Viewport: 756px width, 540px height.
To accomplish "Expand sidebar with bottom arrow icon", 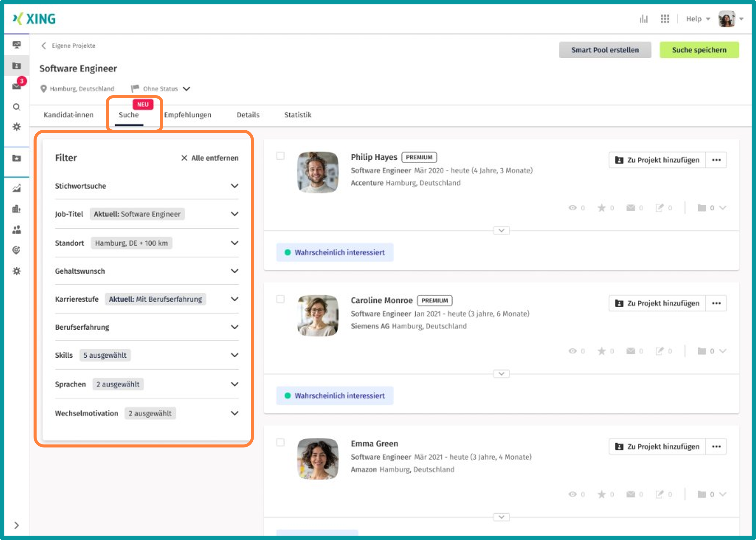I will pos(17,525).
